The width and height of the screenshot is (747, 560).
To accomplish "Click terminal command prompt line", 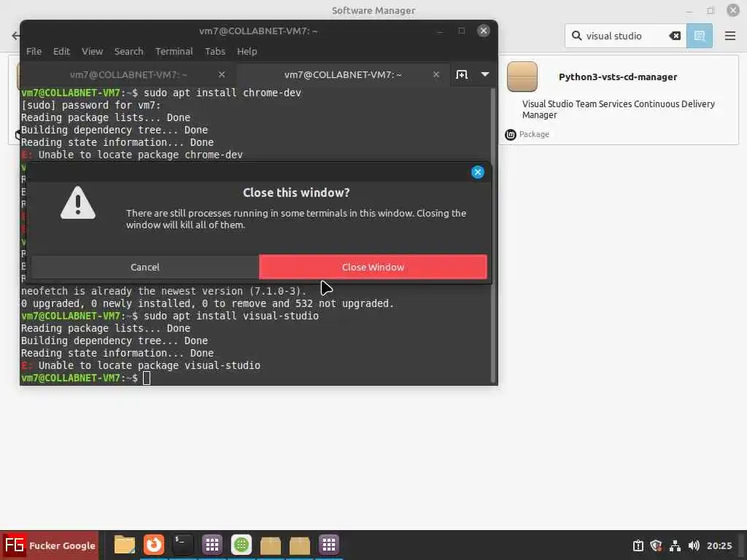I will (x=85, y=378).
